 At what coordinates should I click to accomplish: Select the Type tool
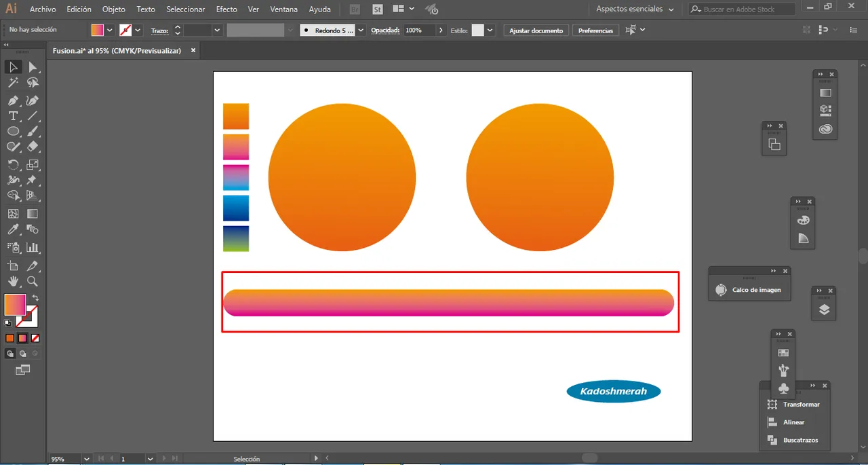point(13,116)
